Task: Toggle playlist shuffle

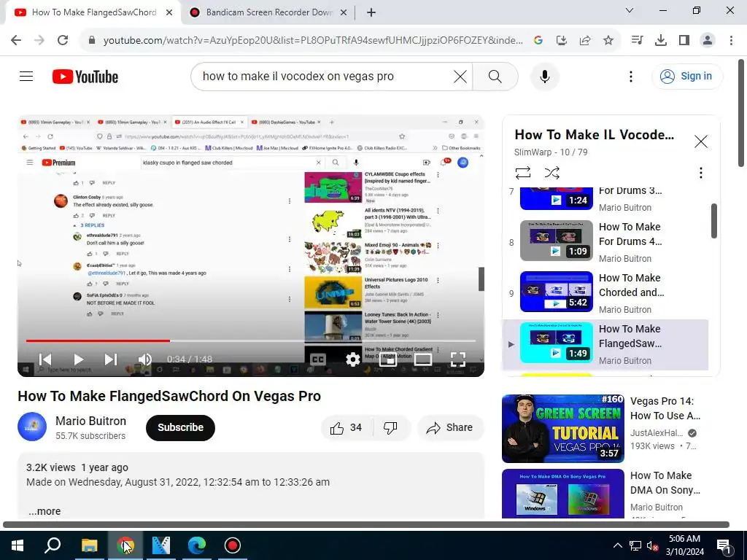Action: [x=551, y=172]
